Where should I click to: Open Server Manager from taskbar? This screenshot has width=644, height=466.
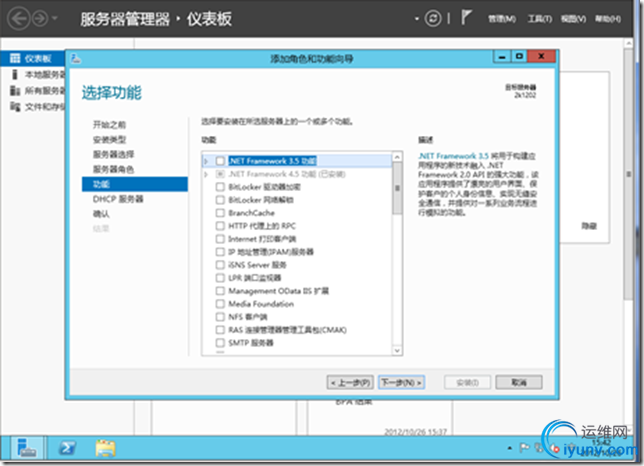(x=26, y=448)
